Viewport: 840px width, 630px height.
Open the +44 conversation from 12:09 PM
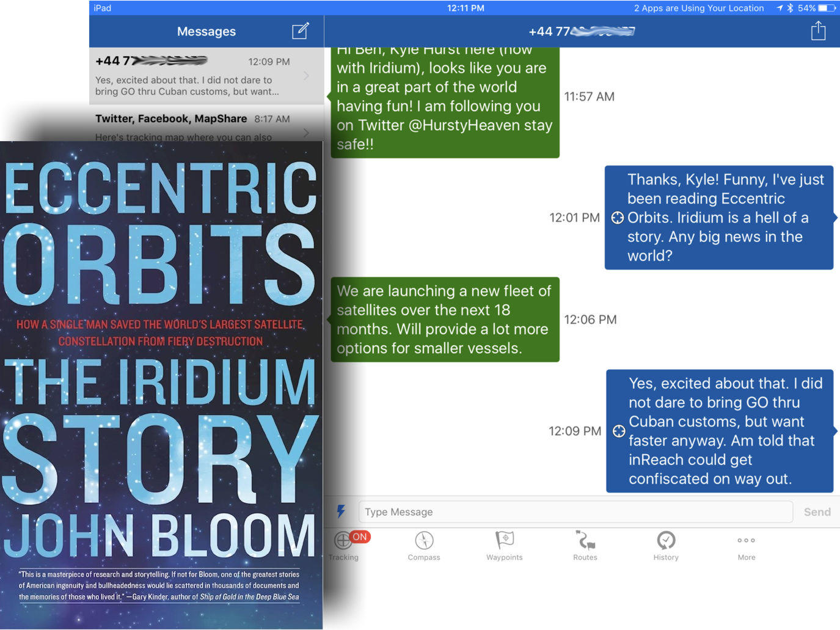[206, 76]
